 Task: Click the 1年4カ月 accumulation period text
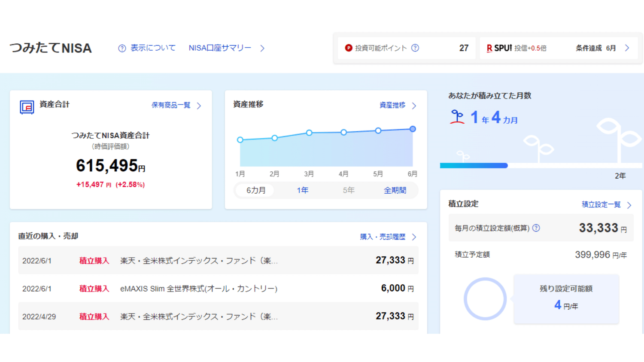pos(494,117)
